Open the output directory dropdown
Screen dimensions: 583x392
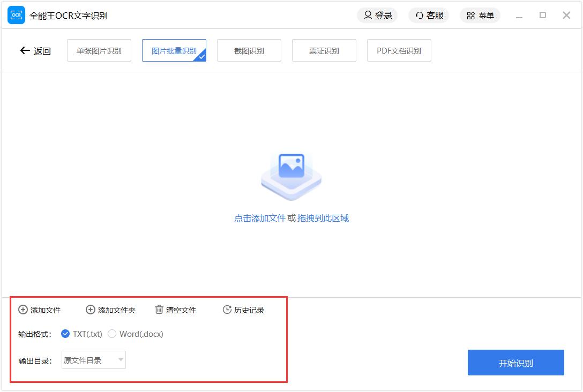[x=94, y=360]
